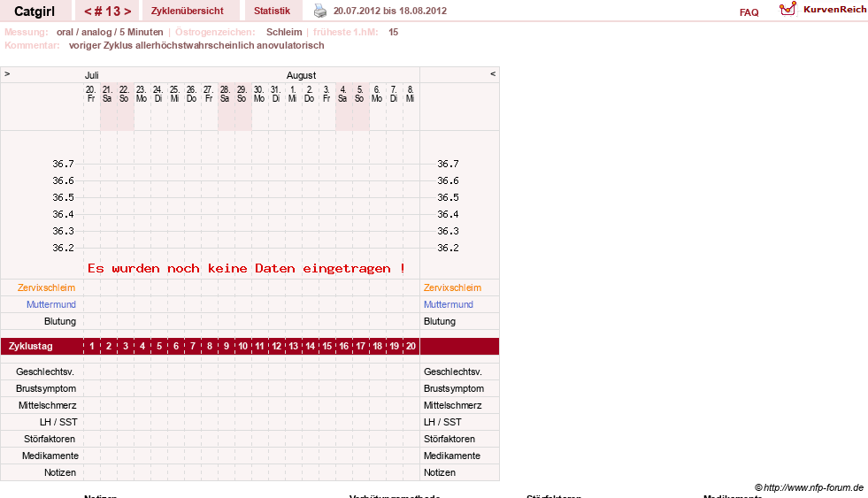This screenshot has height=498, width=868.
Task: Click the left Zervixschleim label
Action: coord(47,287)
